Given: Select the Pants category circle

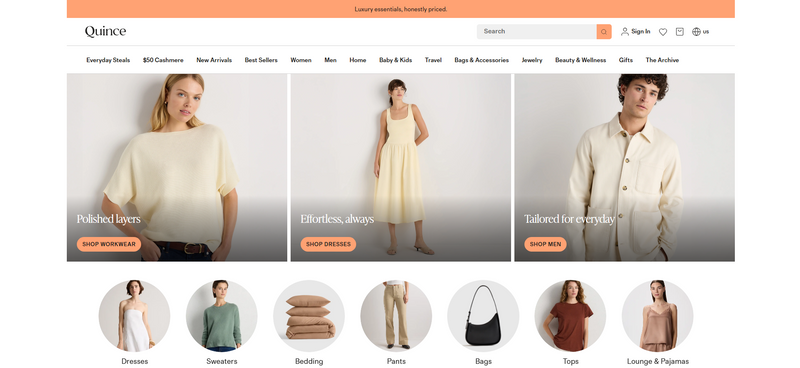Looking at the screenshot, I should click(x=396, y=316).
